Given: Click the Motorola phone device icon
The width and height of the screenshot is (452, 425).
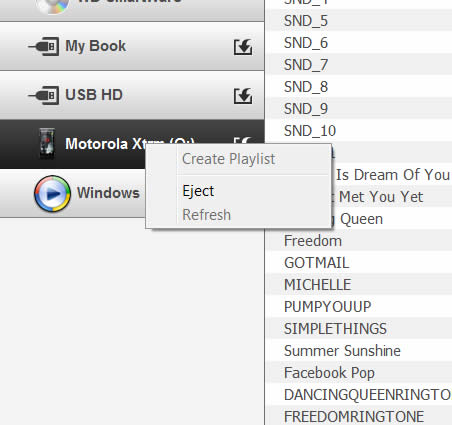Looking at the screenshot, I should coord(47,144).
